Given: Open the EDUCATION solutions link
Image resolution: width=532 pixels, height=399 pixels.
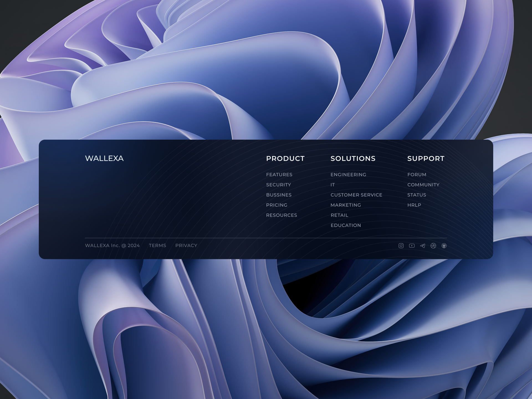Looking at the screenshot, I should click(x=346, y=225).
